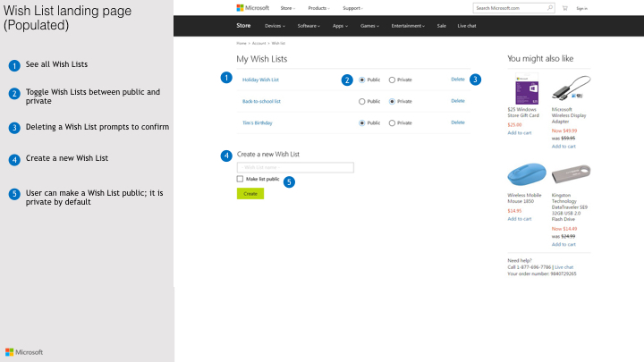The height and width of the screenshot is (362, 644).
Task: Open the Store dropdown in top header
Action: coord(287,8)
